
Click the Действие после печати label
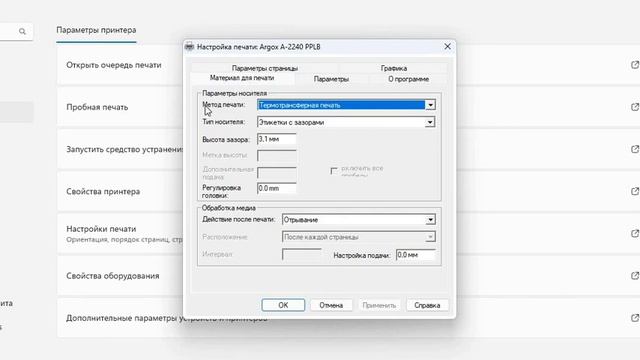coord(239,220)
